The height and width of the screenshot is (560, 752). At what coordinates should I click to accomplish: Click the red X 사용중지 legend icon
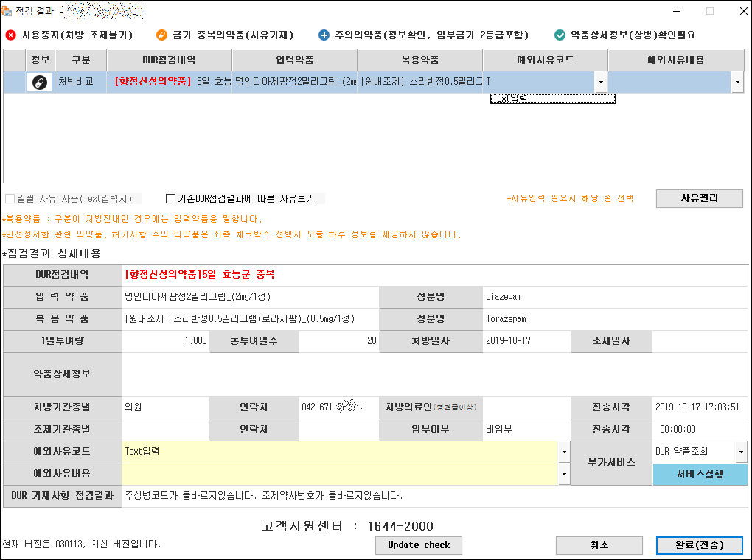coord(10,35)
